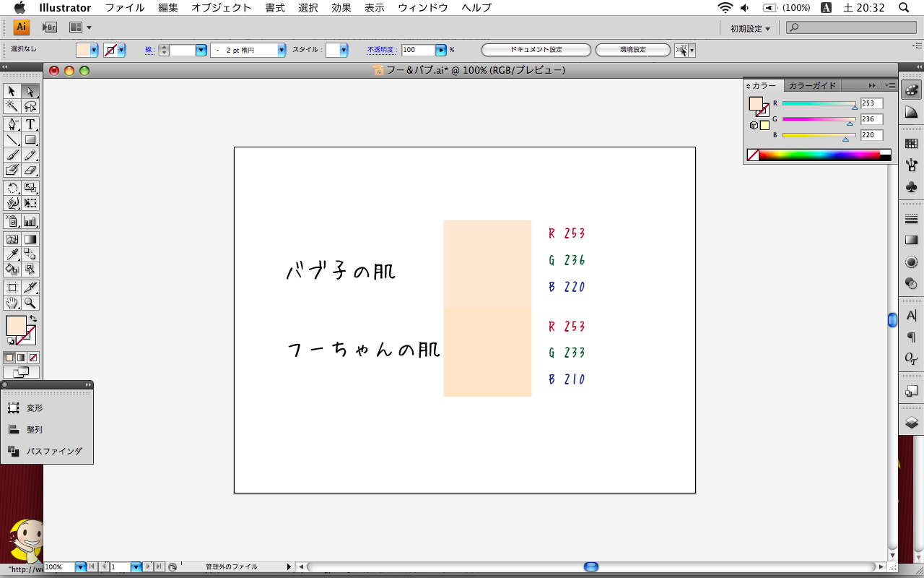Choose the Symbol Sprayer tool

[x=12, y=221]
